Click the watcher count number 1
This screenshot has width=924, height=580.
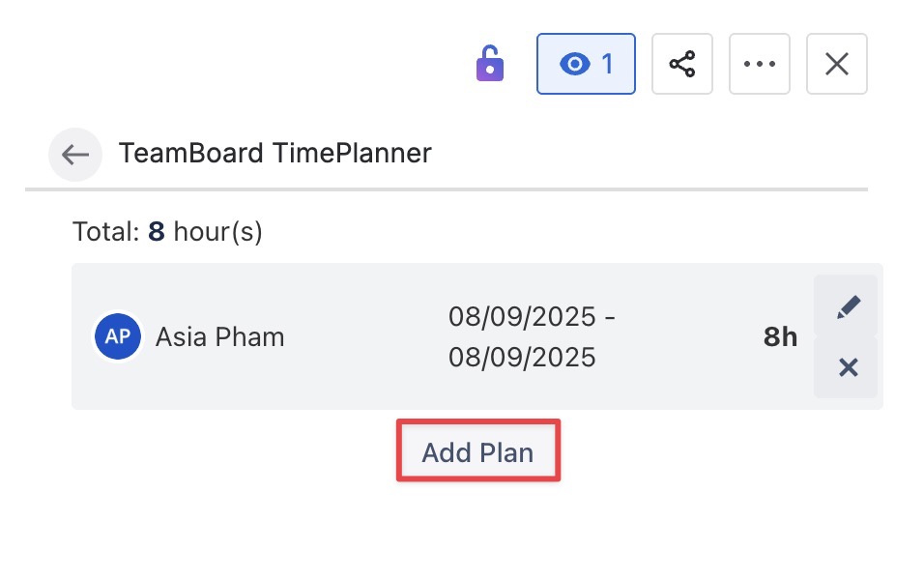[x=608, y=64]
